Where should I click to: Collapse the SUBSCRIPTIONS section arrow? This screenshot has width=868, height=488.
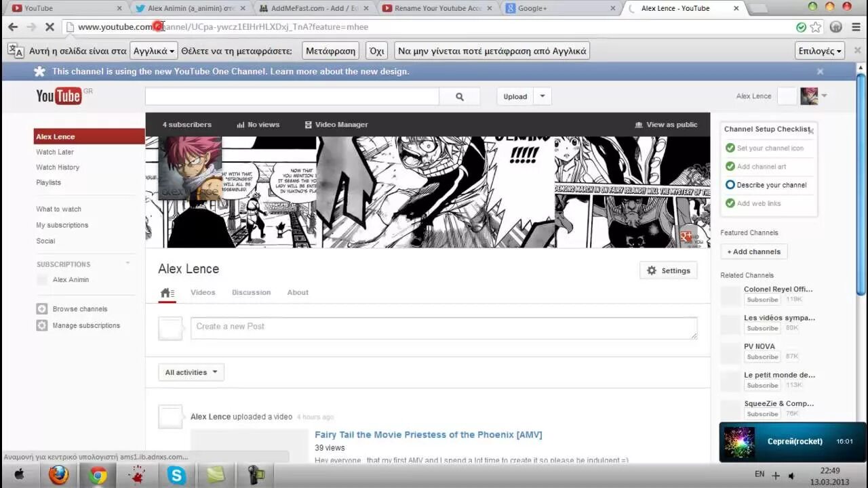(127, 264)
